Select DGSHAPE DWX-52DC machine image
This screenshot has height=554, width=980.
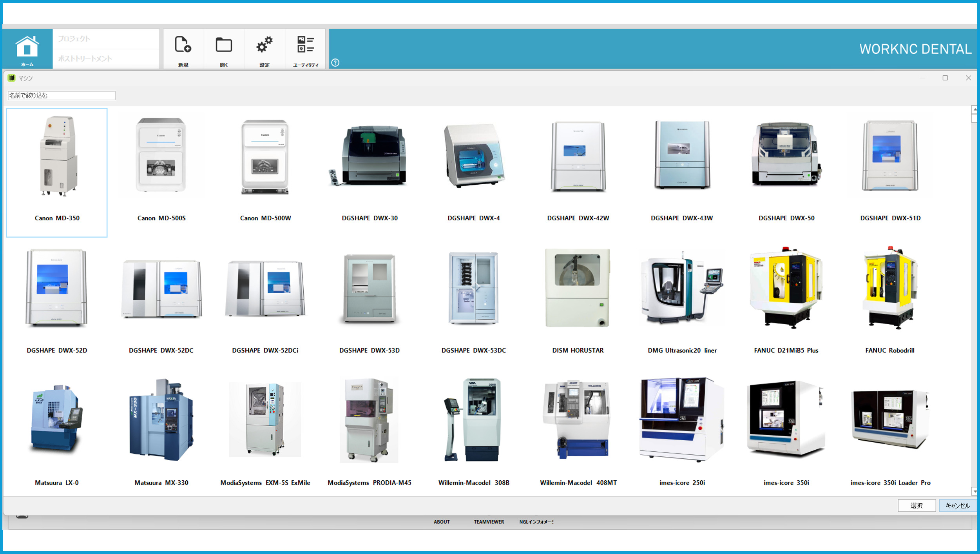pos(161,289)
